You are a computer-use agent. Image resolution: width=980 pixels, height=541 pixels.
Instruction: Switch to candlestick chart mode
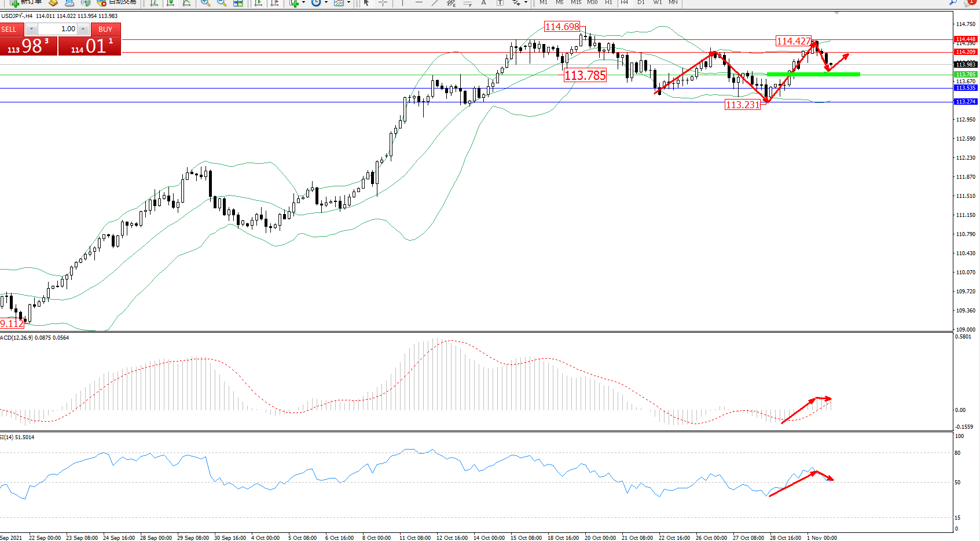click(x=170, y=3)
